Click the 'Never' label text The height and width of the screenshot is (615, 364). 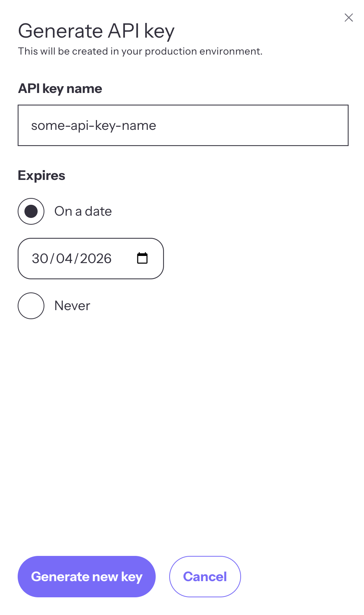72,306
